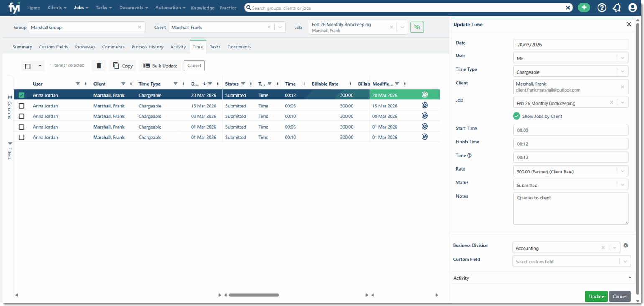
Task: Switch to the Documents tab
Action: pos(239,47)
